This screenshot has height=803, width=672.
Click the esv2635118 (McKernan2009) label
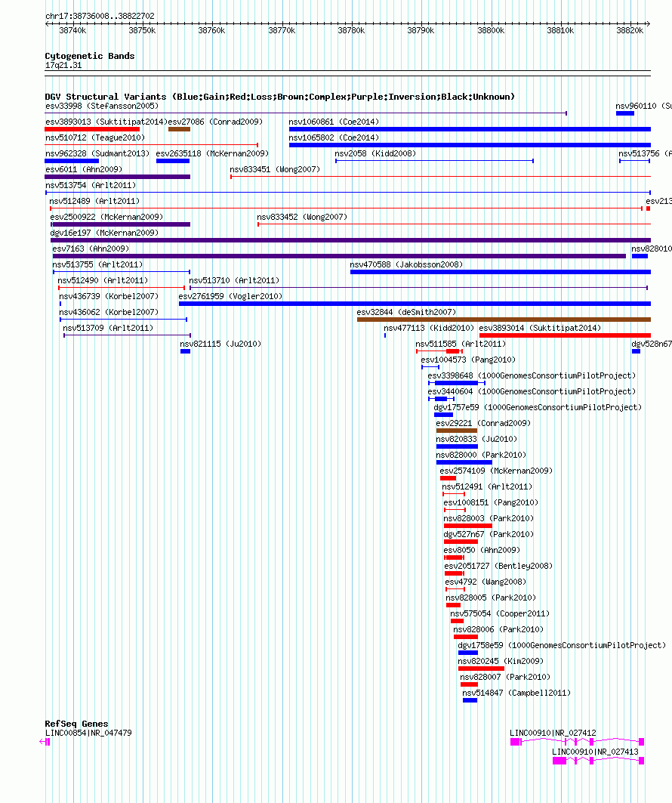click(212, 153)
